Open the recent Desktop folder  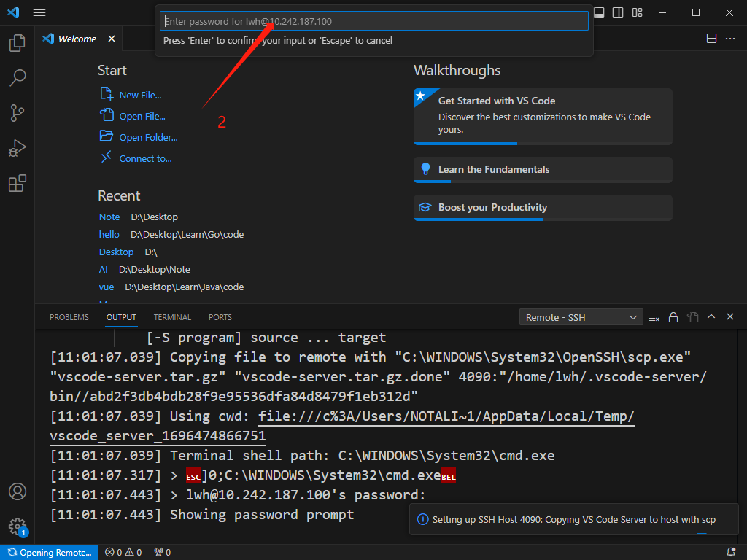pos(116,252)
